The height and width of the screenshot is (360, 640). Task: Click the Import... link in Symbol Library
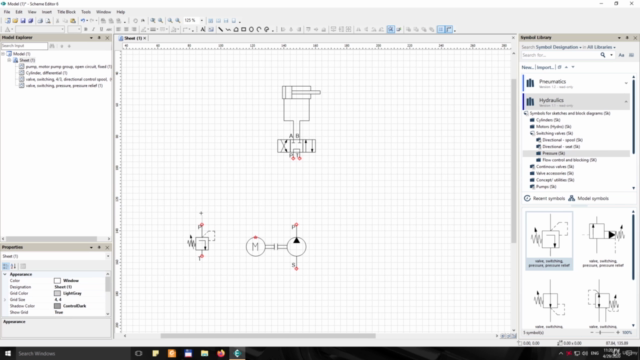(x=545, y=67)
